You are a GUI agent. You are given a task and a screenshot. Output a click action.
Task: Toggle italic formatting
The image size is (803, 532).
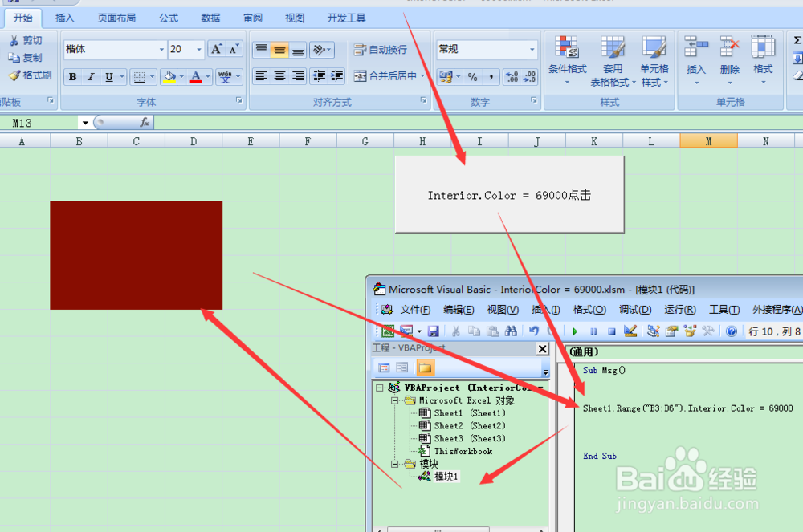coord(91,77)
